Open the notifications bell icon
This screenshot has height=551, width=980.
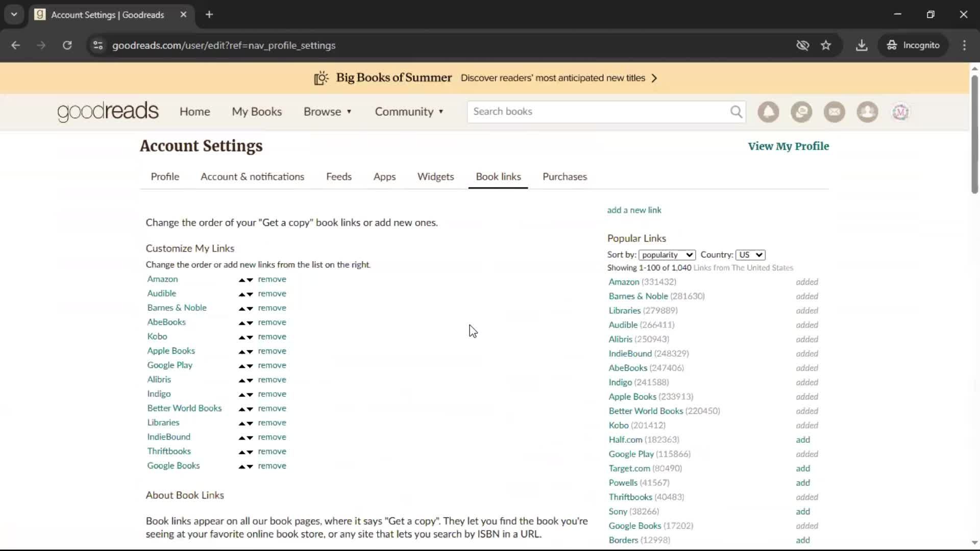(x=768, y=112)
